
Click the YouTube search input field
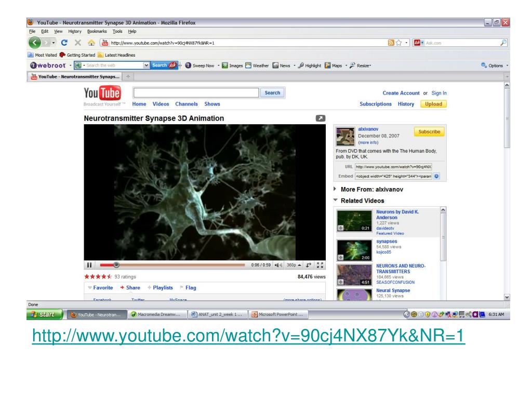[x=196, y=92]
